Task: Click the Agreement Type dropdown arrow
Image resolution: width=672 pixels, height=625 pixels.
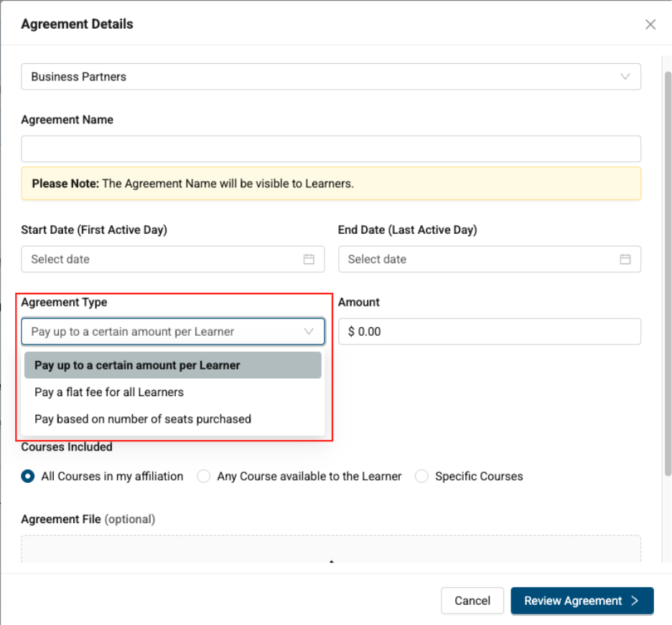Action: 309,331
